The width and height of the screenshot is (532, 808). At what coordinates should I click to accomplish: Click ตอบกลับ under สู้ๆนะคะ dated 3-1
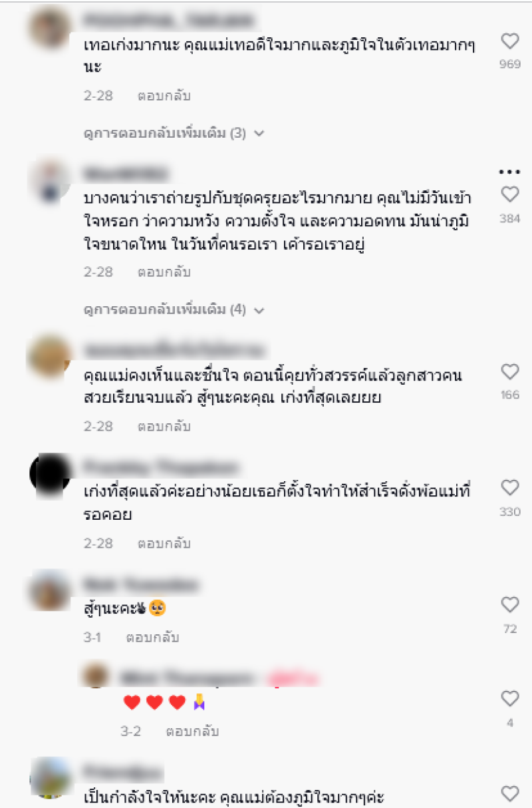click(x=153, y=638)
